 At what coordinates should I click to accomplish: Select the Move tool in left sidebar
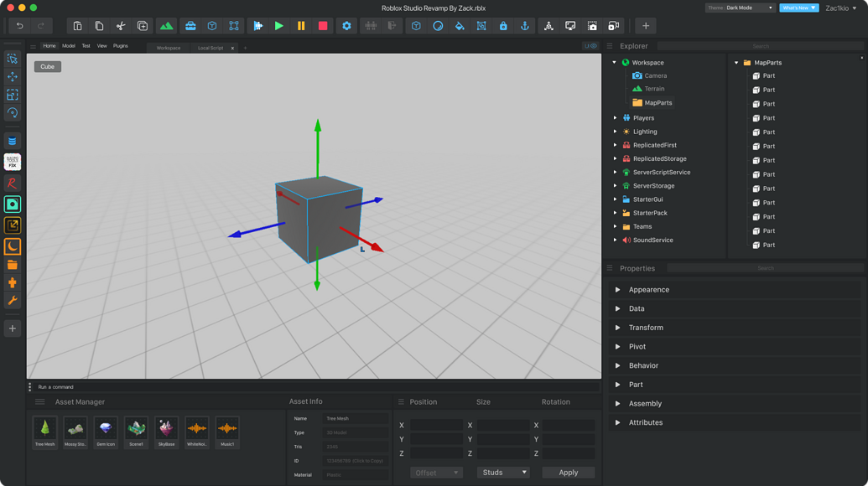[12, 77]
